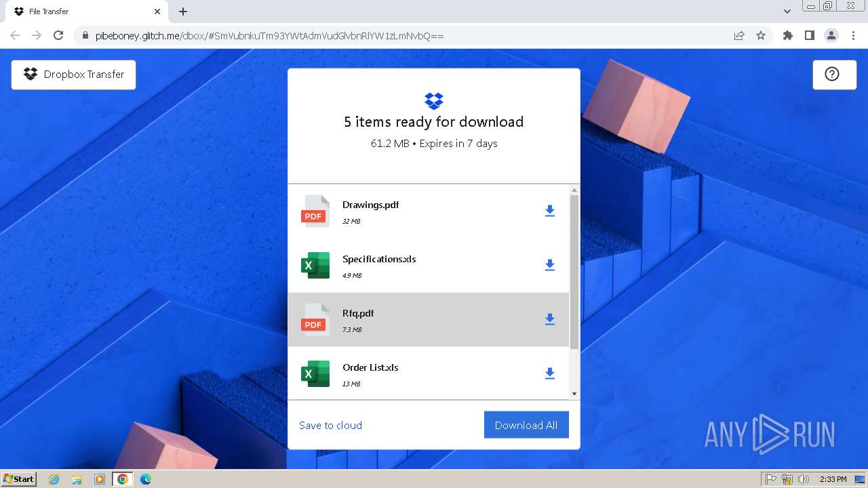Select the File Transfer tab

(88, 12)
